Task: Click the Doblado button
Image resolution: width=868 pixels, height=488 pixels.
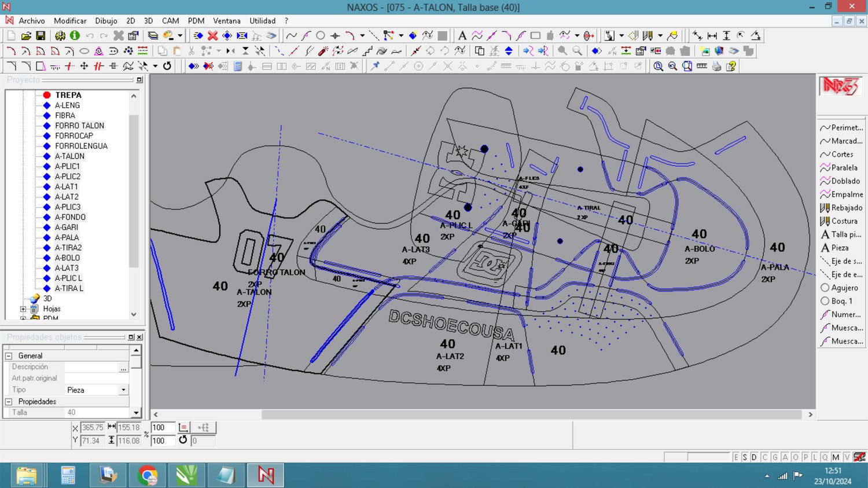Action: click(841, 181)
